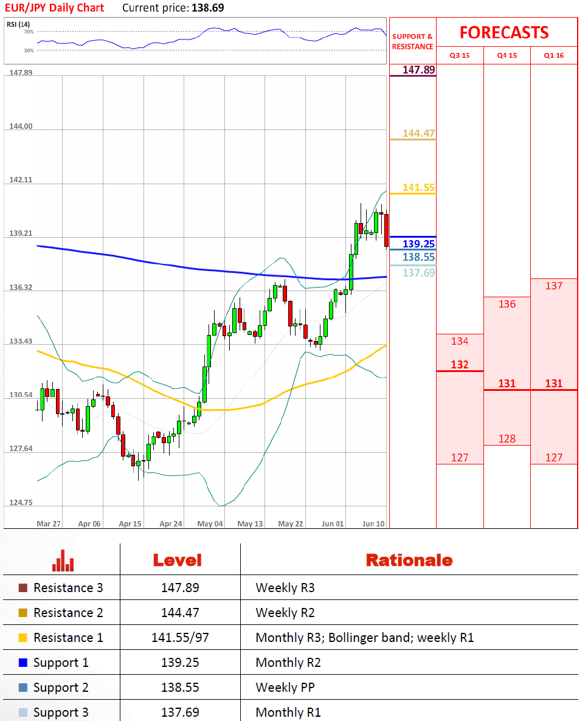The height and width of the screenshot is (721, 588).
Task: Click the Resistance 1 yellow color square
Action: (x=22, y=638)
